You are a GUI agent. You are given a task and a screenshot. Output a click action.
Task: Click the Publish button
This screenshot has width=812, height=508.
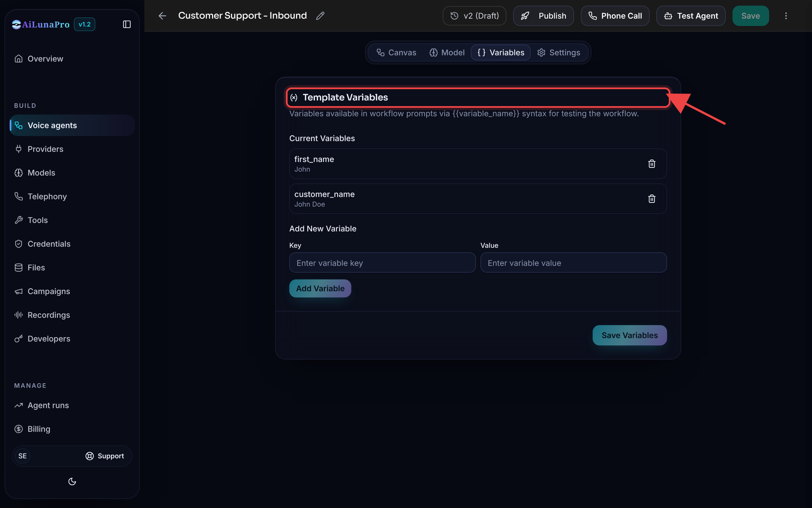point(543,16)
